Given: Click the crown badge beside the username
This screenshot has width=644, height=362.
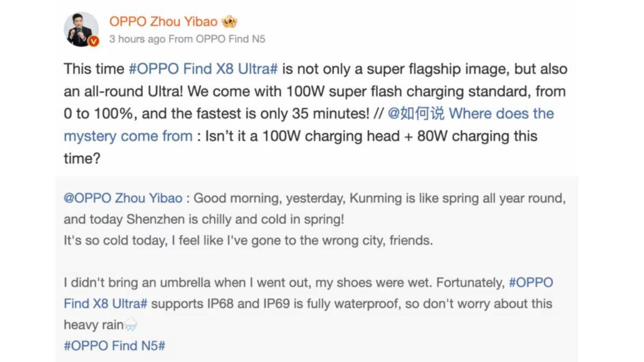Looking at the screenshot, I should (229, 22).
